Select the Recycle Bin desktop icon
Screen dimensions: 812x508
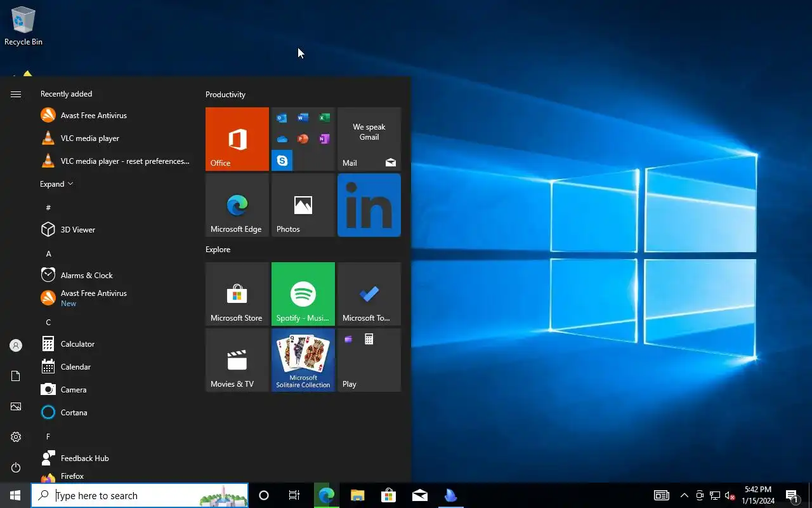tap(23, 27)
